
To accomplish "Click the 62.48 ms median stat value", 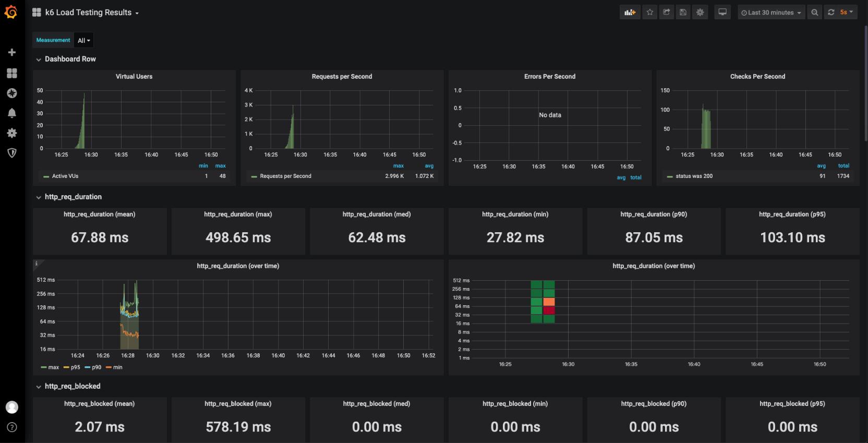I will pyautogui.click(x=377, y=238).
